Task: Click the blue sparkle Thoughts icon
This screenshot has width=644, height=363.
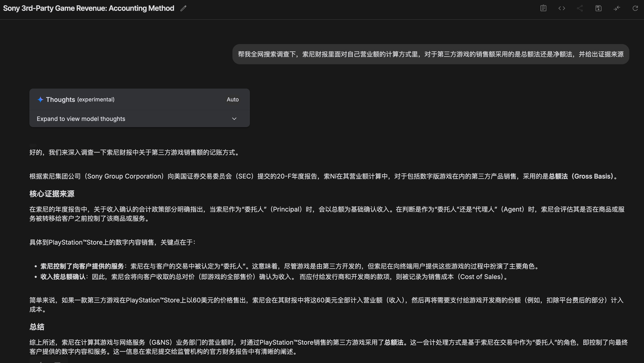Action: click(40, 99)
